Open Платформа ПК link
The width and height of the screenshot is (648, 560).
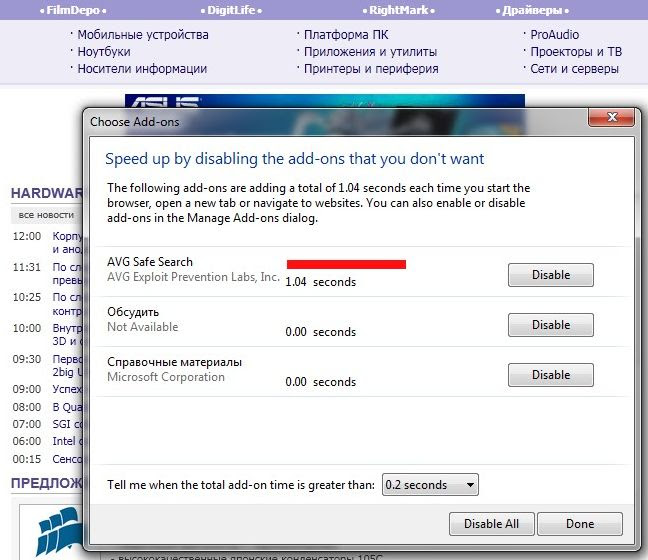(346, 35)
